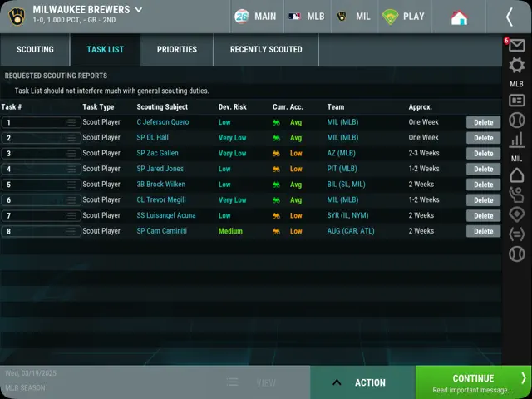
Task: Click binoculars icon for Jared Jones
Action: pos(276,169)
